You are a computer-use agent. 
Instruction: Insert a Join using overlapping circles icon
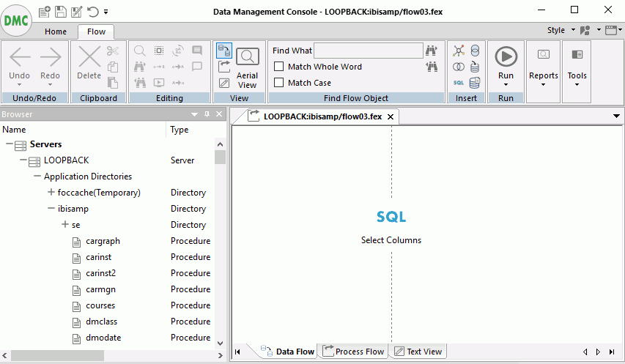tap(459, 67)
